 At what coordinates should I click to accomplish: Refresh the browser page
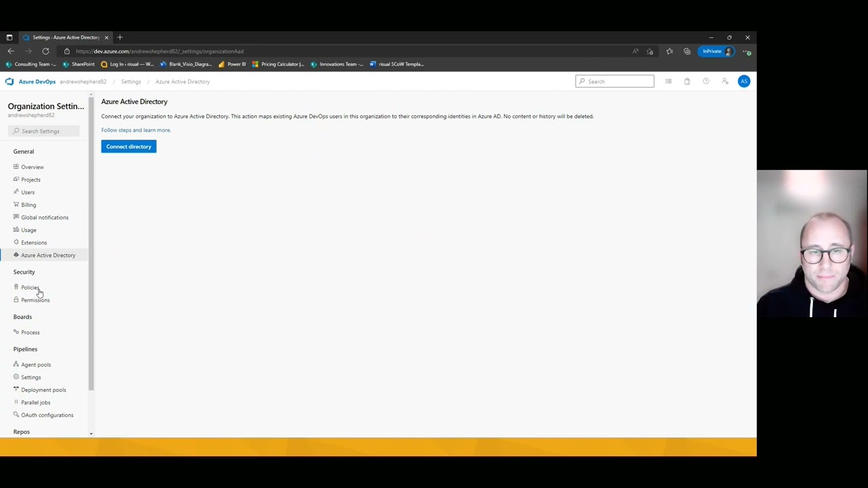pos(45,52)
